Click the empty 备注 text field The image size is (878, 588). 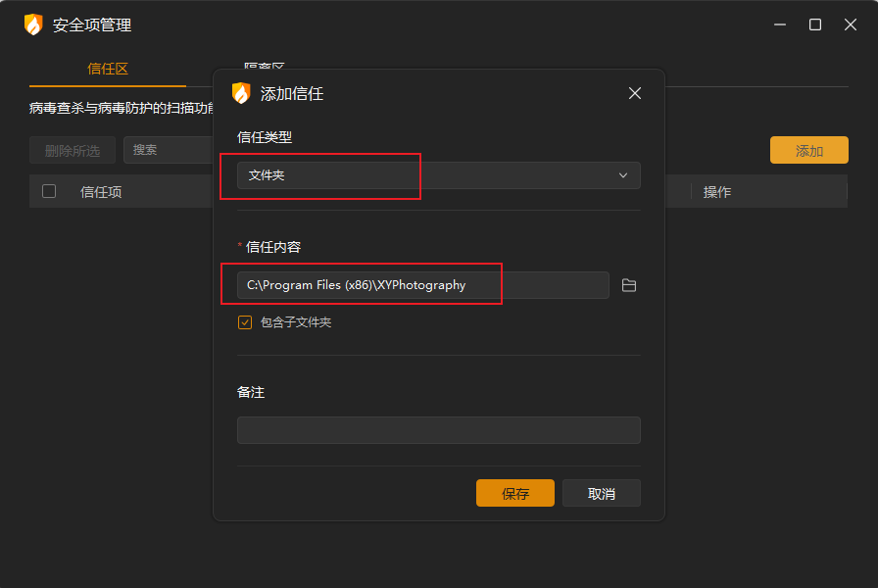click(438, 430)
